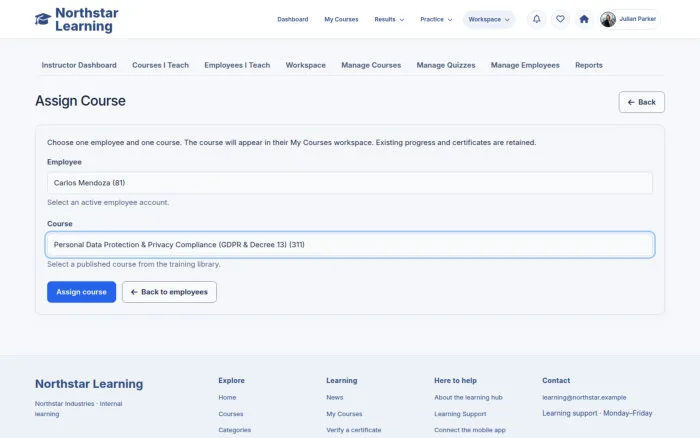Open the Home link in the footer's Explore column

coord(227,397)
